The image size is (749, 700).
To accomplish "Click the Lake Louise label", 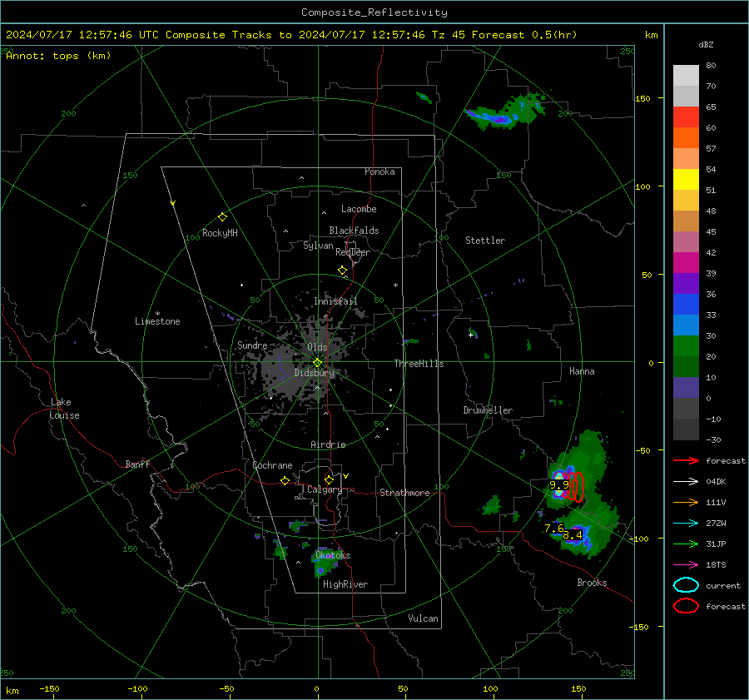I will click(x=64, y=409).
